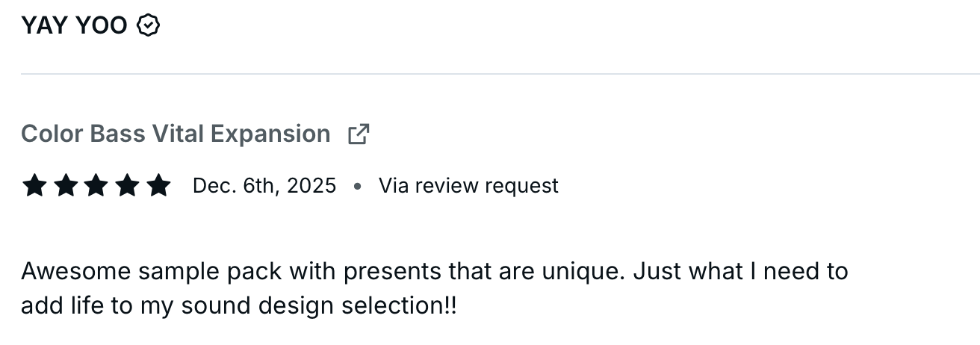
Task: Select the fourth rating star
Action: 127,185
